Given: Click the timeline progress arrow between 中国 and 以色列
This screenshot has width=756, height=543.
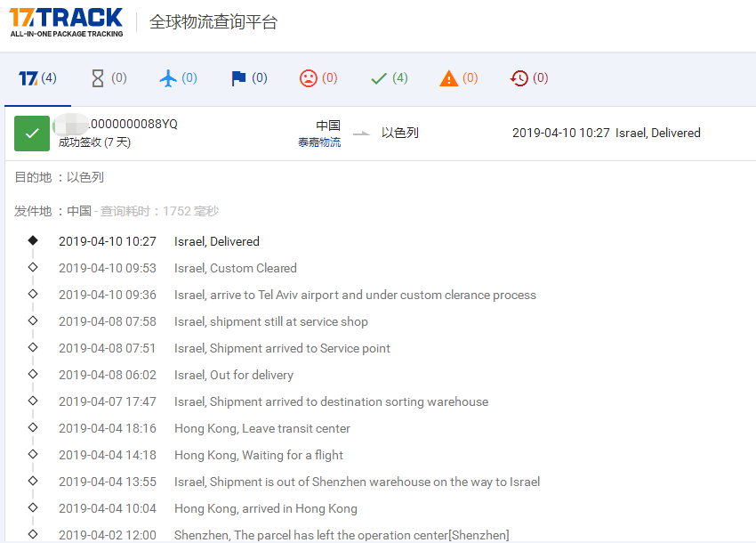Looking at the screenshot, I should click(361, 134).
